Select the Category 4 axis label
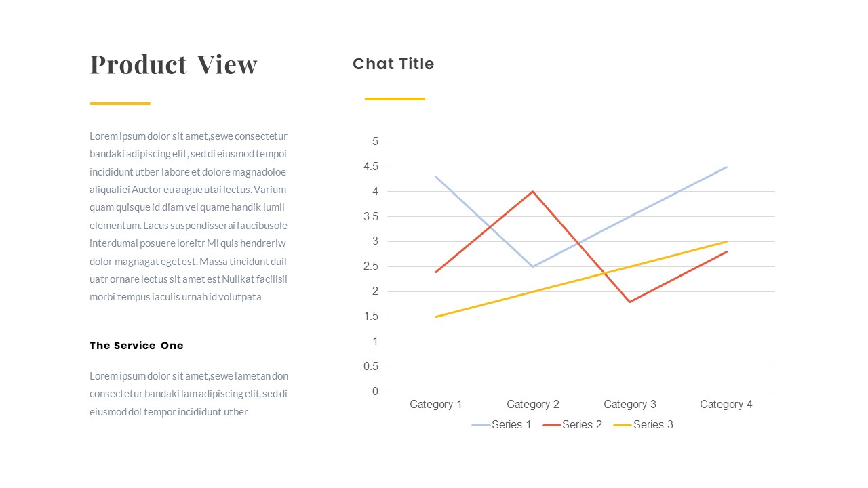The image size is (868, 488). (x=726, y=405)
